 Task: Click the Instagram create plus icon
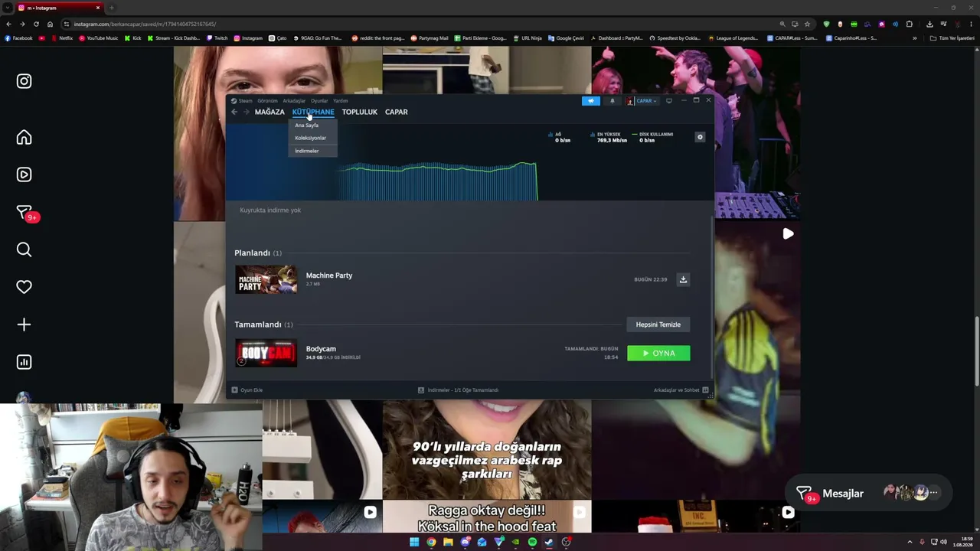[24, 324]
